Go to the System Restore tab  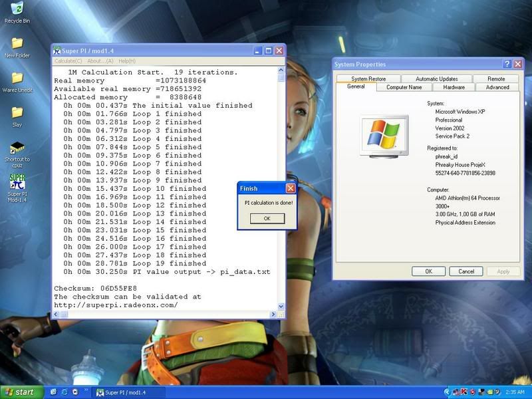point(368,78)
